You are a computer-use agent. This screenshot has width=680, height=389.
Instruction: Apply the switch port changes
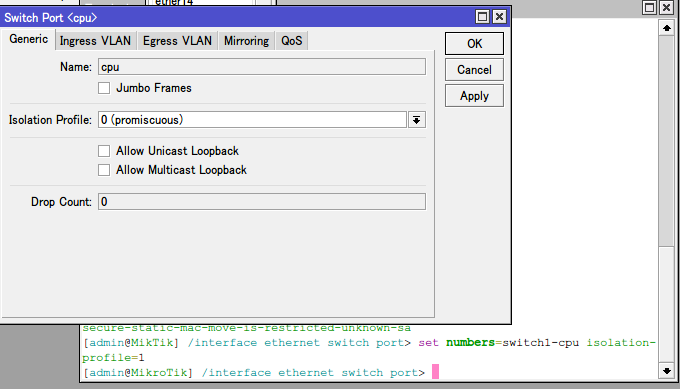coord(474,96)
